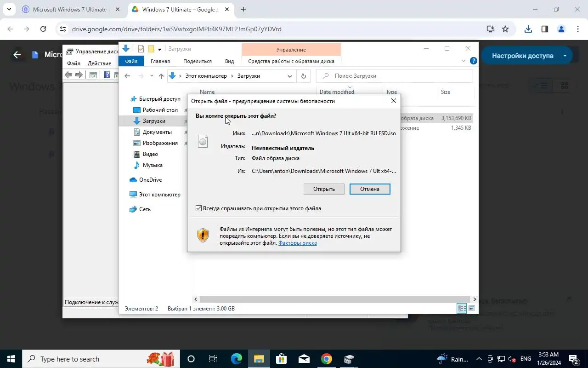Click help icon in Disk Management toolbar
The width and height of the screenshot is (588, 368).
pyautogui.click(x=107, y=75)
